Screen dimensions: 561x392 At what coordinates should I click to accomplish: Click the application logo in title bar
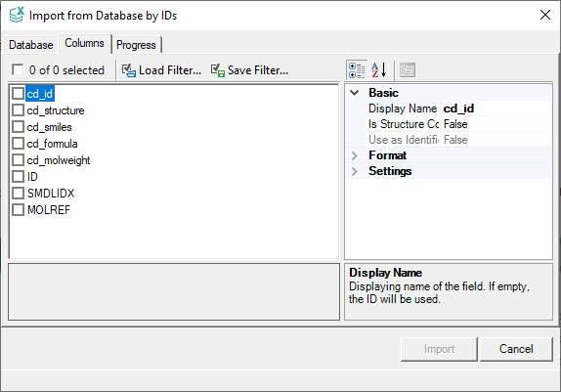click(x=17, y=15)
